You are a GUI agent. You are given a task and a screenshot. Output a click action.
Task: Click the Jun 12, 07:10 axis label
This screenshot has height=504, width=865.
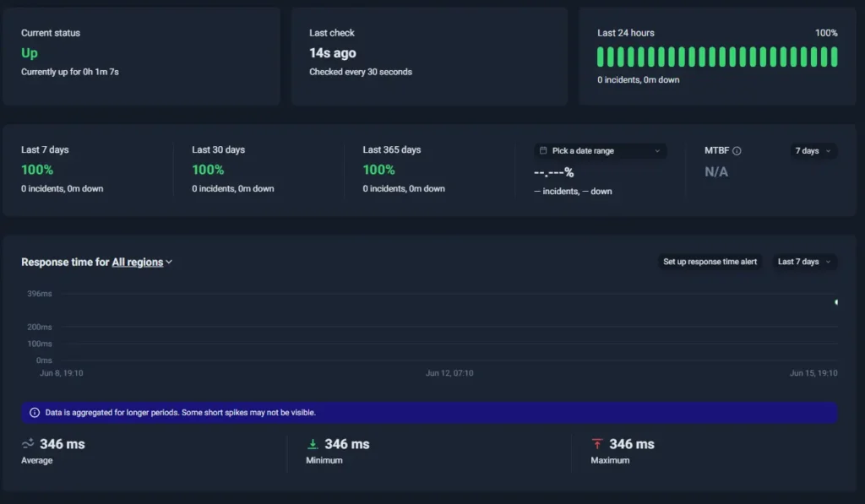pyautogui.click(x=449, y=373)
